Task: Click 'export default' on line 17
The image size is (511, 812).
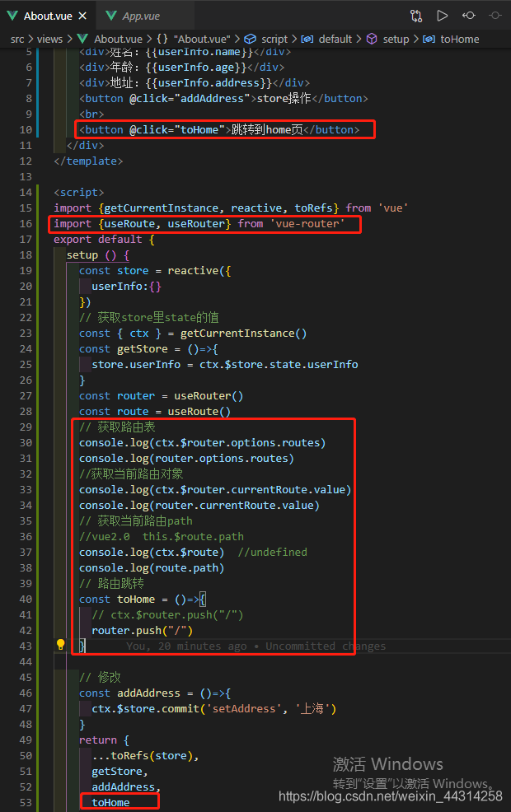Action: pyautogui.click(x=98, y=240)
